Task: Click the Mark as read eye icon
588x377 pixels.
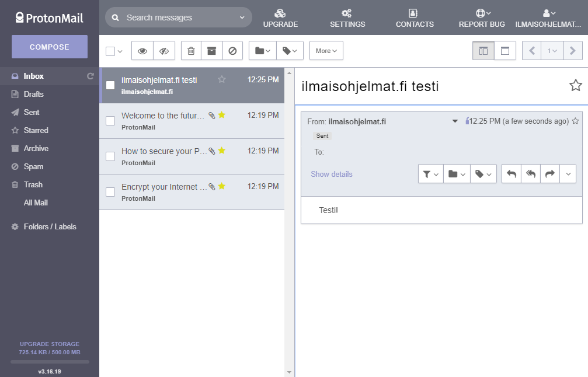Action: [x=142, y=51]
